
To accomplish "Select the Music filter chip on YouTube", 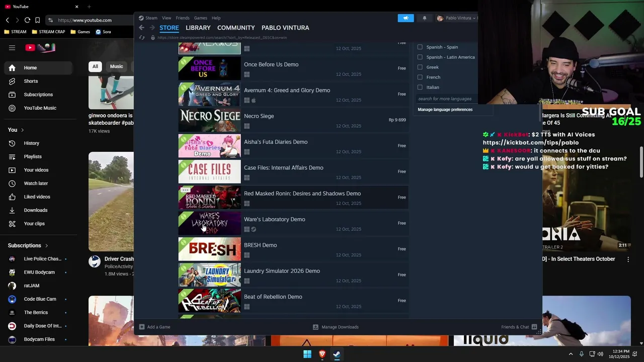I will (116, 66).
